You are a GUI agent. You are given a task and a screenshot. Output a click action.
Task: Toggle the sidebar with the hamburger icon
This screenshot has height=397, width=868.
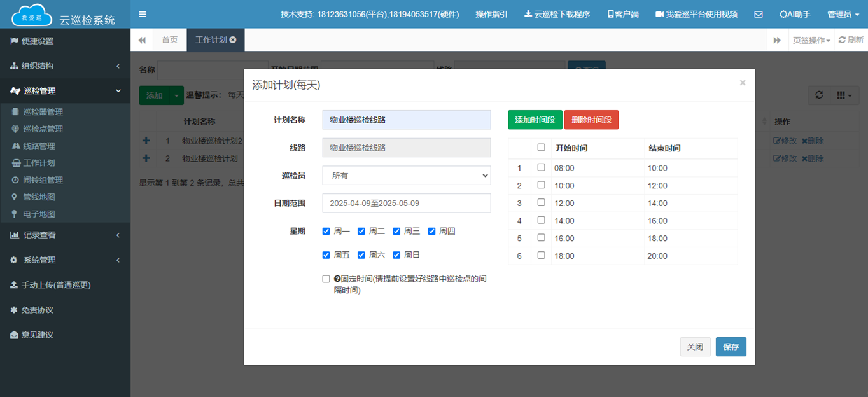pos(143,13)
